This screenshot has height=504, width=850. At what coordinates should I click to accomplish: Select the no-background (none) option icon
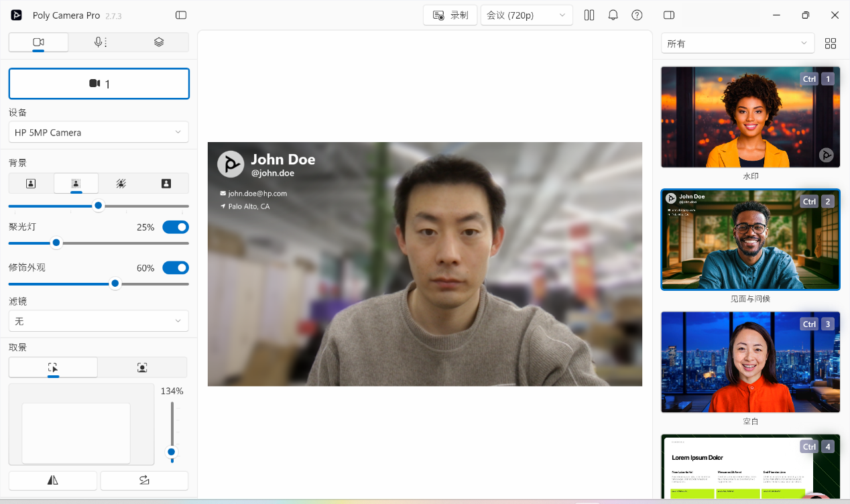(x=31, y=182)
